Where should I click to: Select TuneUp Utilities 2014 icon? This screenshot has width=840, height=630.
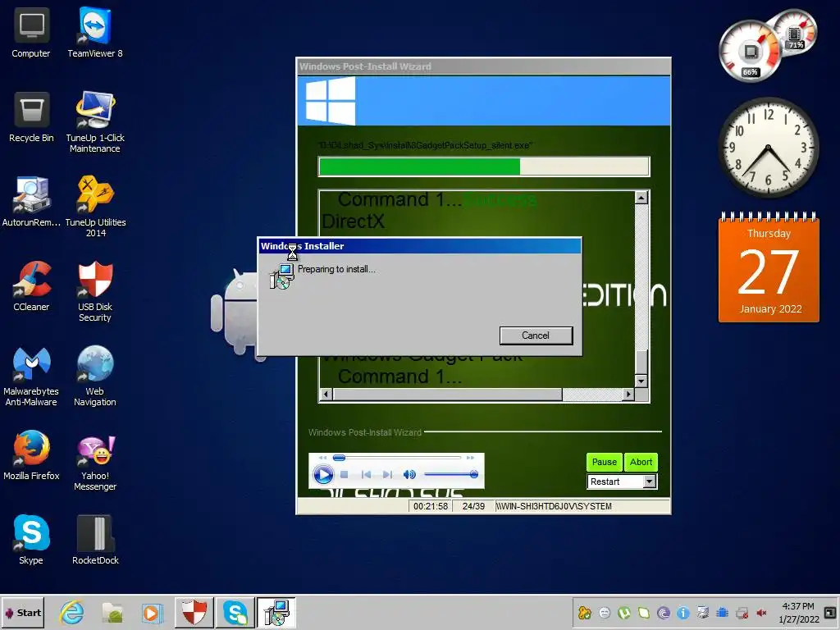point(95,207)
